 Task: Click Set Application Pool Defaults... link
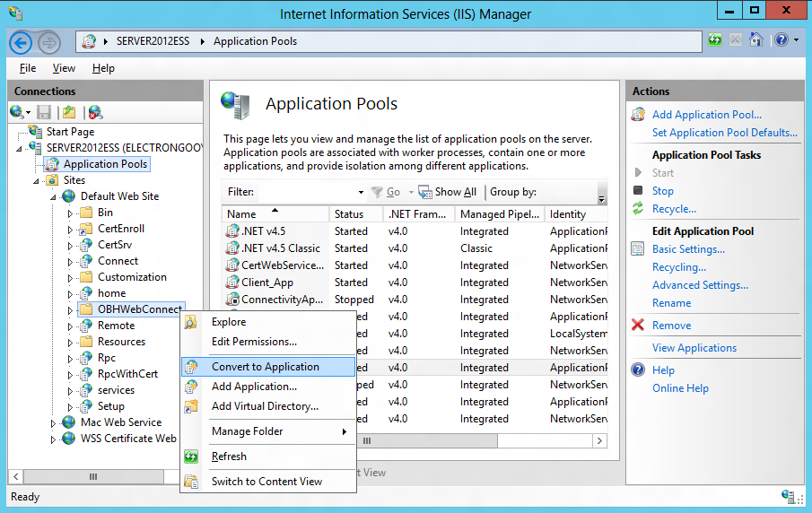click(724, 133)
